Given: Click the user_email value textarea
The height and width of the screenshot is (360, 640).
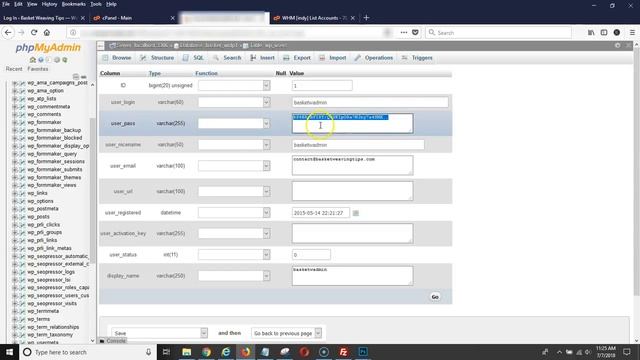Looking at the screenshot, I should 352,165.
